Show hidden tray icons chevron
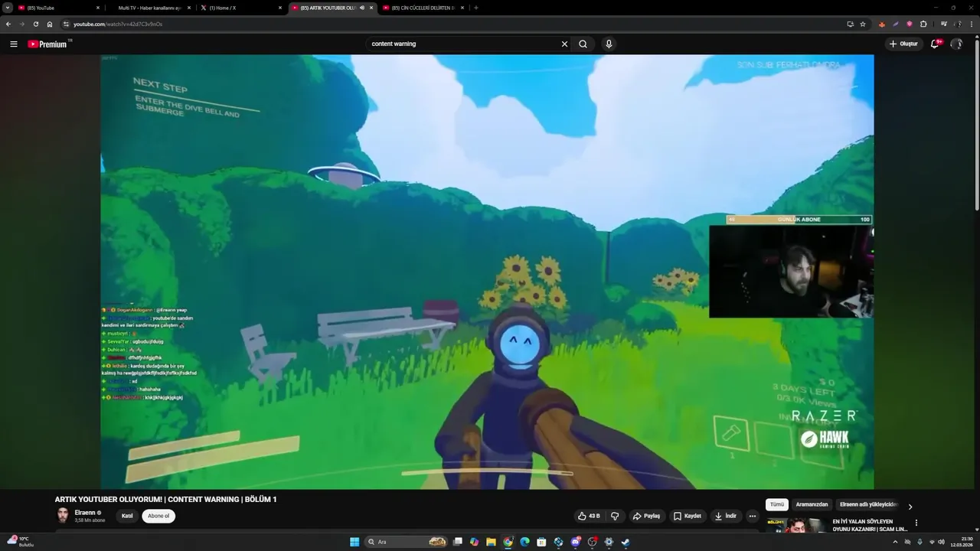The height and width of the screenshot is (551, 980). (x=895, y=542)
